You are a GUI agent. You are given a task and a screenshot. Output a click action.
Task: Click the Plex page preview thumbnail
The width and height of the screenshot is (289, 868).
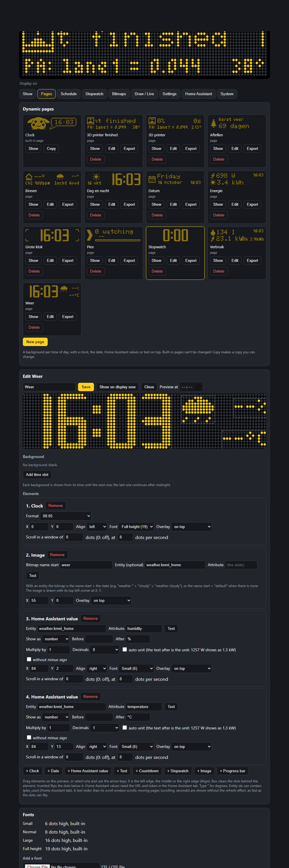pos(114,235)
